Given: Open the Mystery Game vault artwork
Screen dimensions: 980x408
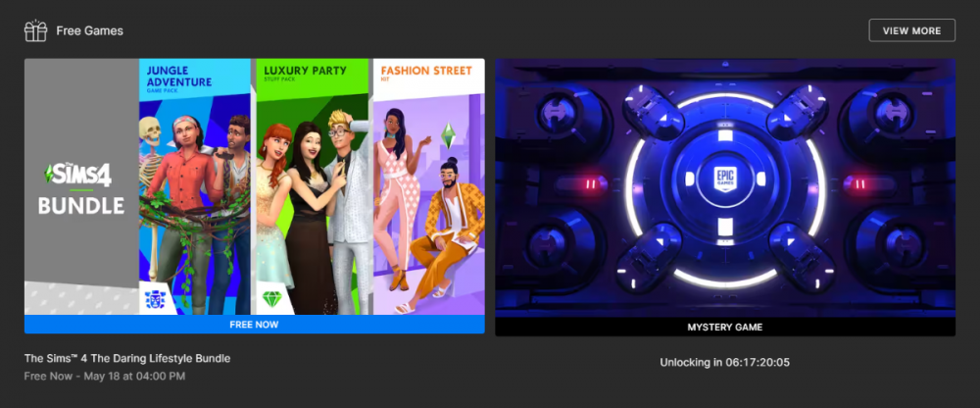Looking at the screenshot, I should [x=725, y=187].
